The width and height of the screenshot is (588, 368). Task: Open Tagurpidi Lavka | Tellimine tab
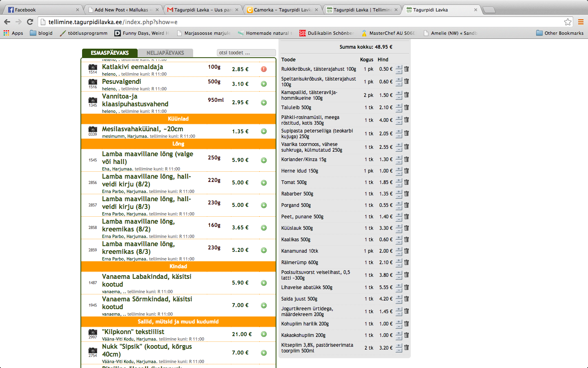[362, 10]
